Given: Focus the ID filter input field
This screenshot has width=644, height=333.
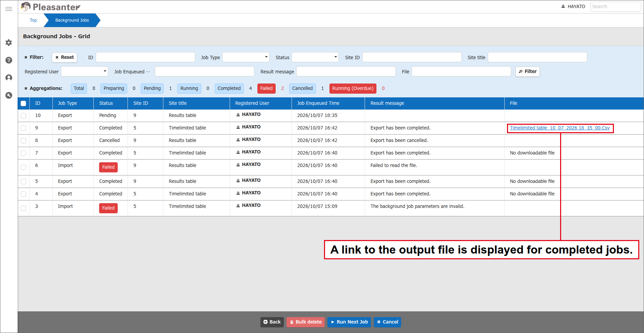Looking at the screenshot, I should coord(145,57).
